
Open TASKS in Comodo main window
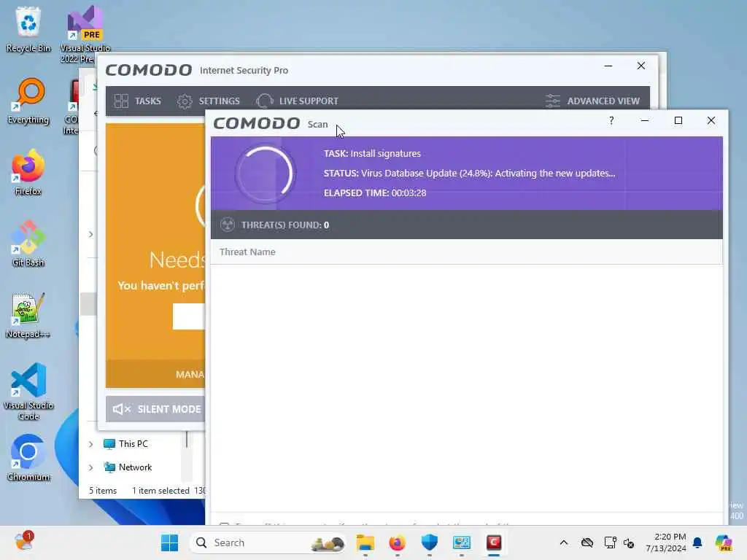[138, 101]
